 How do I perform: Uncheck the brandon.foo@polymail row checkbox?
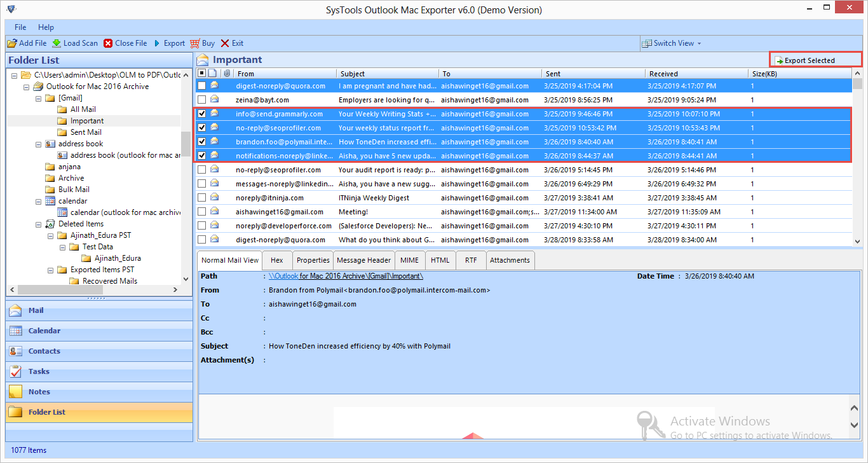201,142
